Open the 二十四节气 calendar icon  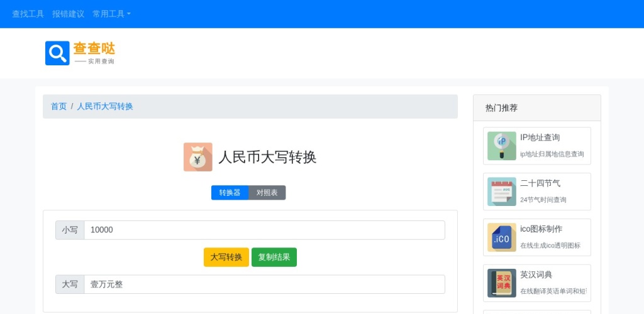click(x=501, y=192)
